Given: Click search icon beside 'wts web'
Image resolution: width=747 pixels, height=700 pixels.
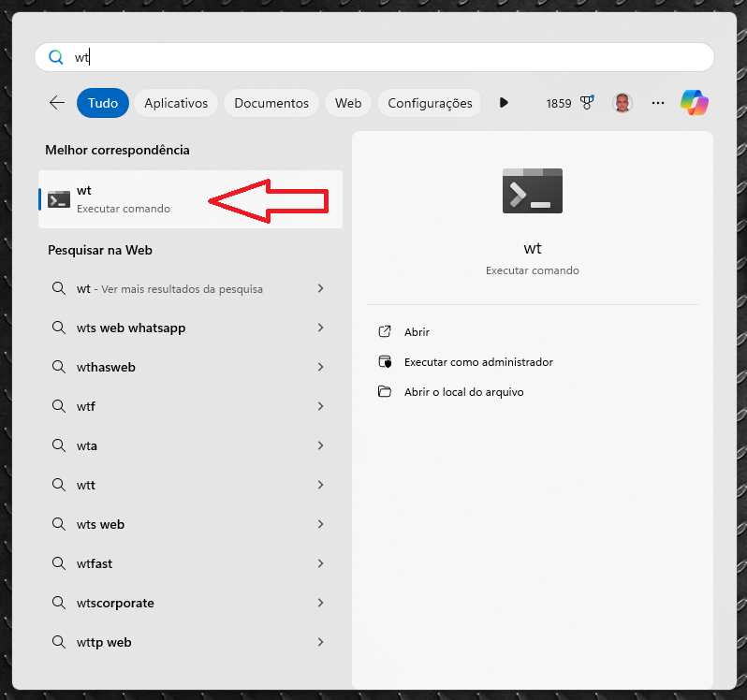Looking at the screenshot, I should [x=59, y=524].
